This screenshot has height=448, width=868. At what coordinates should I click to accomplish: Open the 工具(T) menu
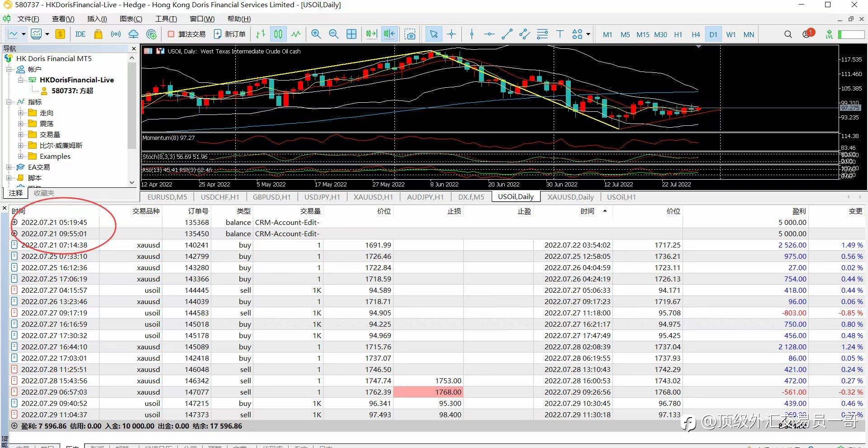coord(166,19)
